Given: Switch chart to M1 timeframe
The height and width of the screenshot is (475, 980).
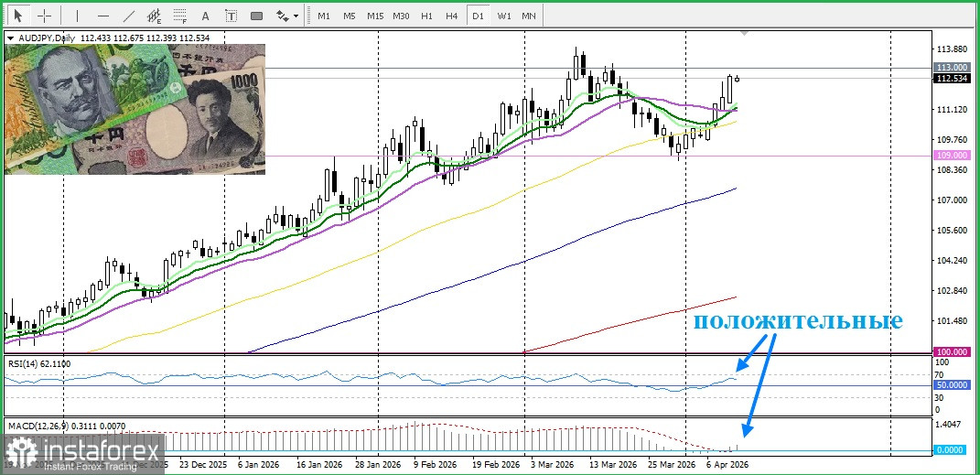Looking at the screenshot, I should coord(324,16).
